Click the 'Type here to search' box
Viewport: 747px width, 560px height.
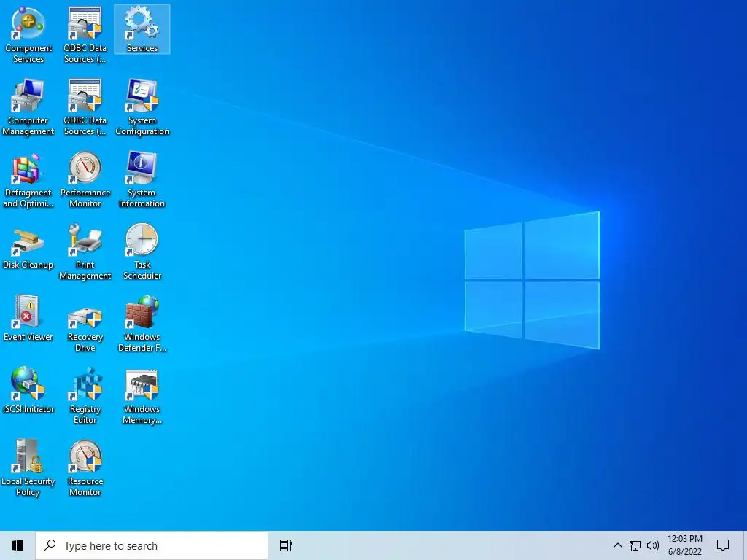pos(152,545)
